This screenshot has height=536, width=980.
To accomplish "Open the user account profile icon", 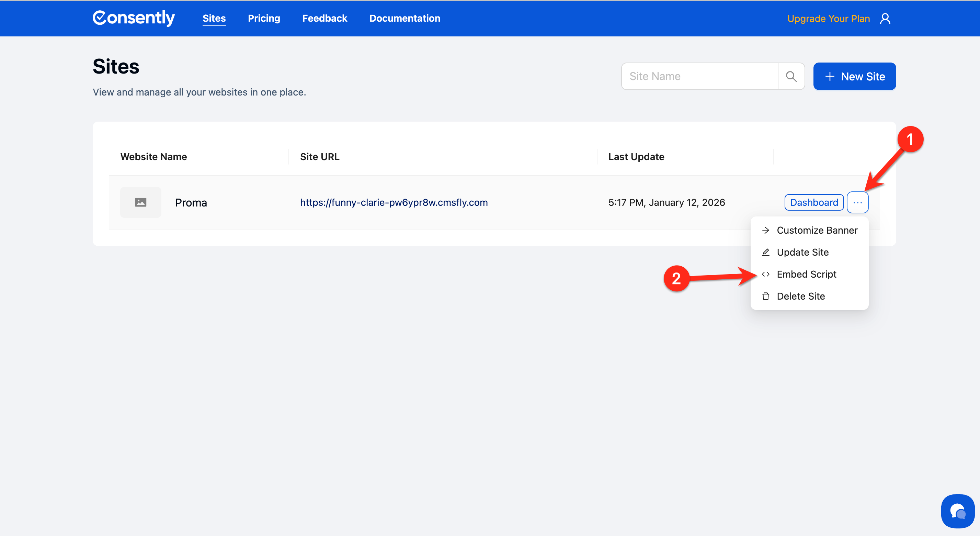I will point(885,19).
